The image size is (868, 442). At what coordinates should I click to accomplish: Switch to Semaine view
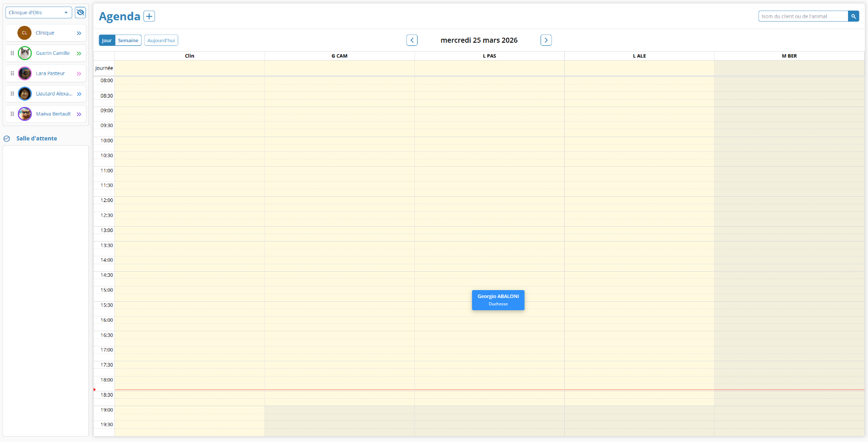(128, 40)
